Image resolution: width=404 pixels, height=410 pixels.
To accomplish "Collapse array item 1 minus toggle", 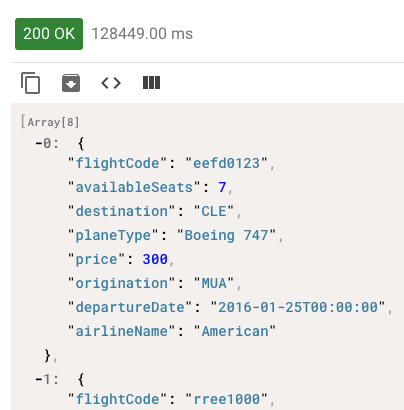I will click(x=39, y=379).
